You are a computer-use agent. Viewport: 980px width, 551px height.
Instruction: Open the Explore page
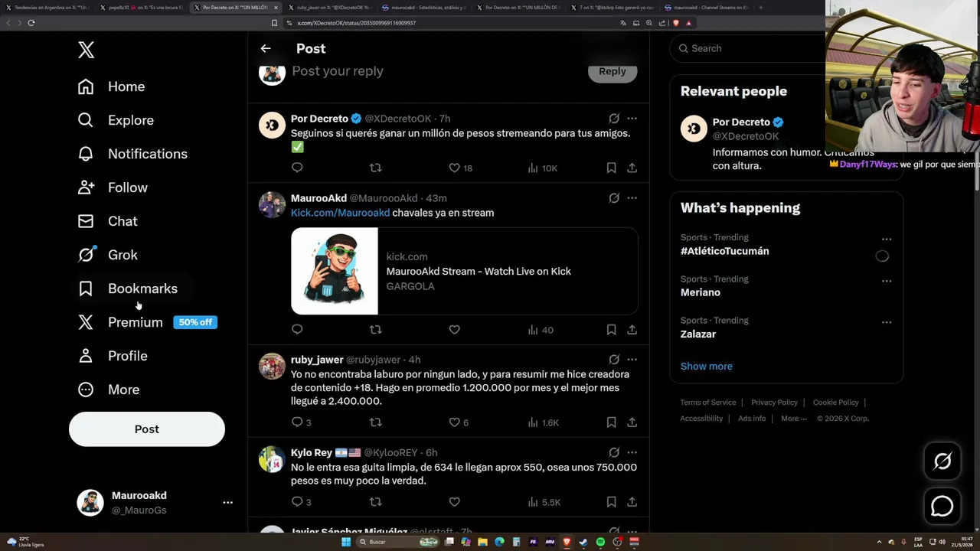[x=116, y=120]
